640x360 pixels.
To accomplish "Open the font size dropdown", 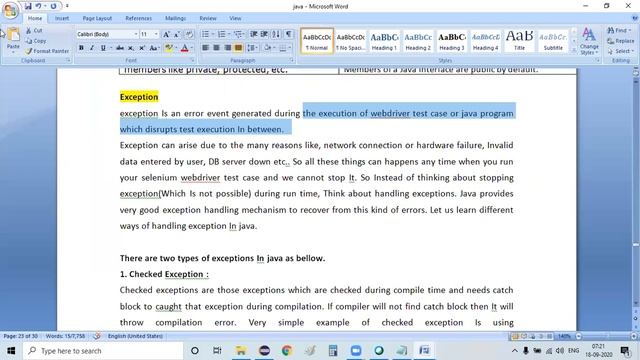I will coord(156,35).
